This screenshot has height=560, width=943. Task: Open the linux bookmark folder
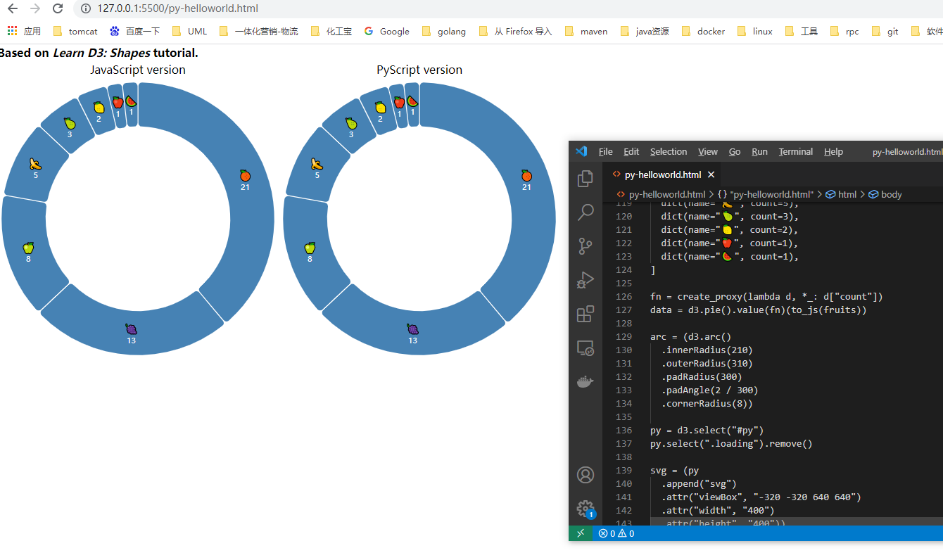point(754,31)
